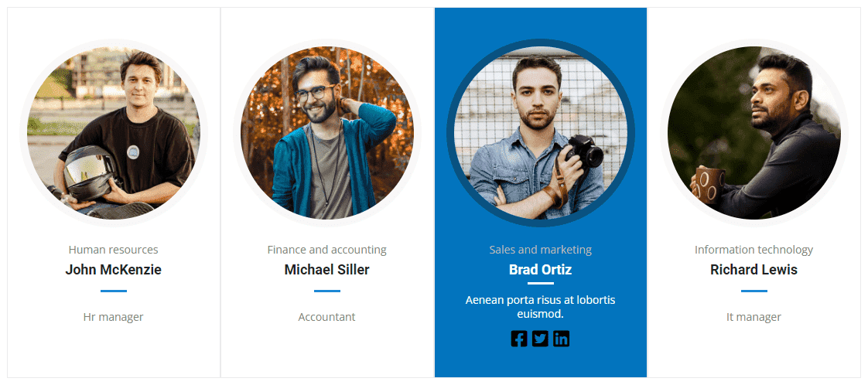The height and width of the screenshot is (385, 868).
Task: Click the Accountant job title
Action: click(x=327, y=317)
